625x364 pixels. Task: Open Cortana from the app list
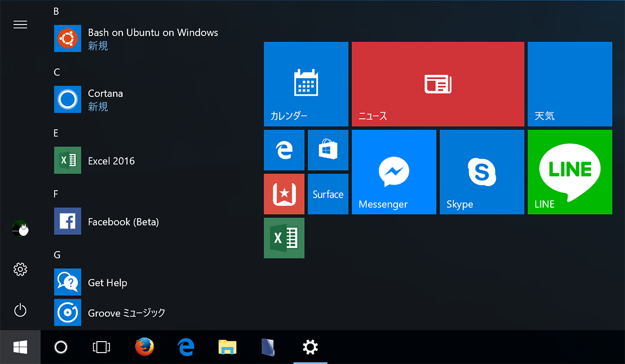pyautogui.click(x=89, y=99)
